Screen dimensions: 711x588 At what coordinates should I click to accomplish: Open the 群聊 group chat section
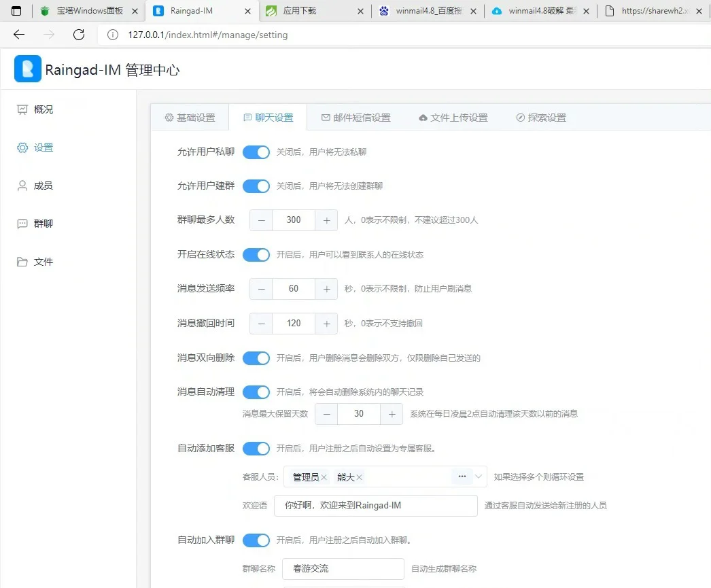pyautogui.click(x=41, y=223)
